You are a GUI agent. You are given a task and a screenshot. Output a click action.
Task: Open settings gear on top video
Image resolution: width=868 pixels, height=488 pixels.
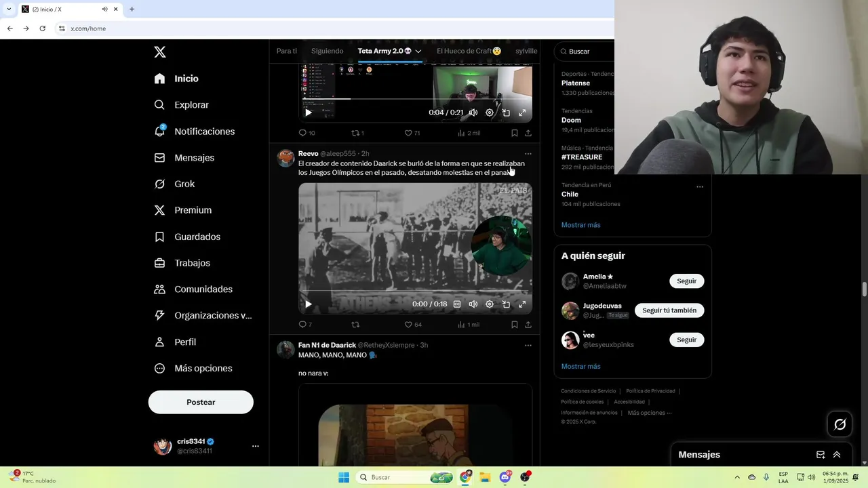pyautogui.click(x=490, y=113)
